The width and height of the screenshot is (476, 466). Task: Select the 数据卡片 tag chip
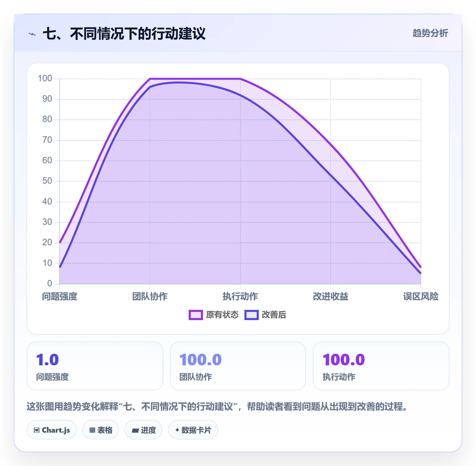pyautogui.click(x=193, y=430)
